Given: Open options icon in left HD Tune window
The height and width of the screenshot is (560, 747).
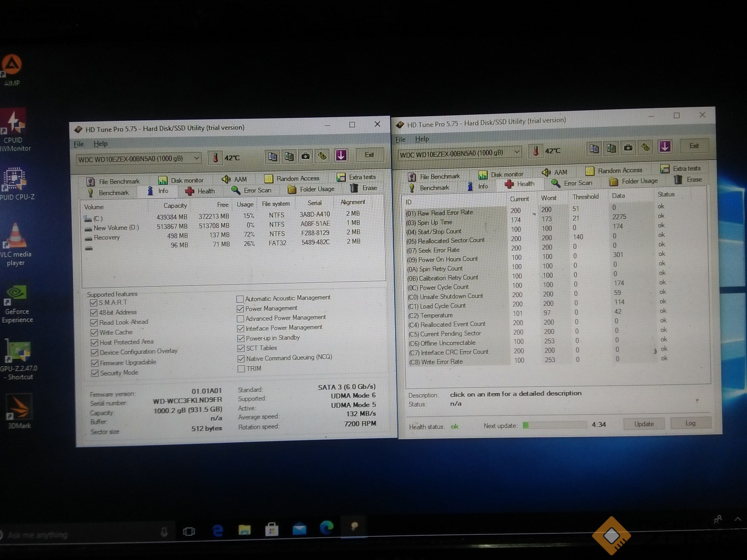Looking at the screenshot, I should coord(323,156).
